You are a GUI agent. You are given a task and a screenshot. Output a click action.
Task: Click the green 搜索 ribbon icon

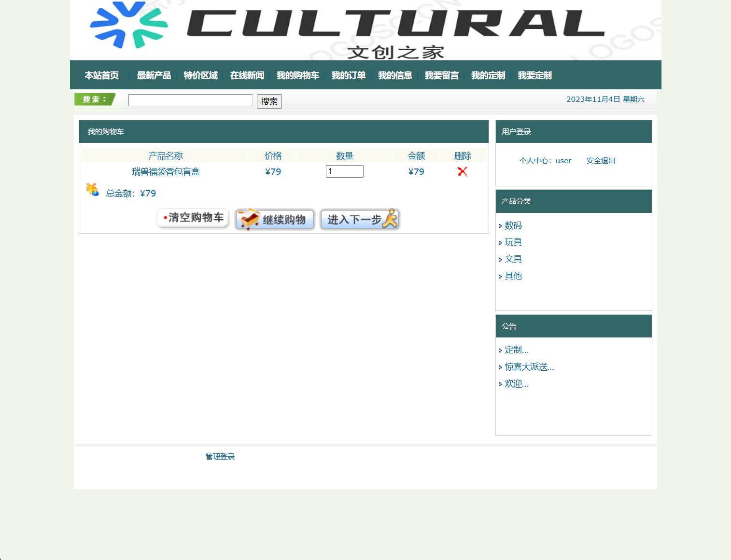(96, 99)
